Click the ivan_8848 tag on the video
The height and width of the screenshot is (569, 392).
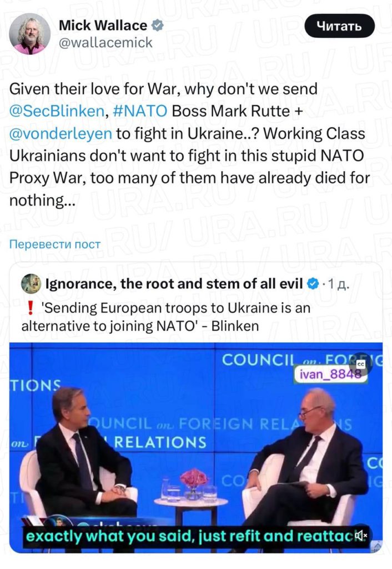click(x=330, y=374)
